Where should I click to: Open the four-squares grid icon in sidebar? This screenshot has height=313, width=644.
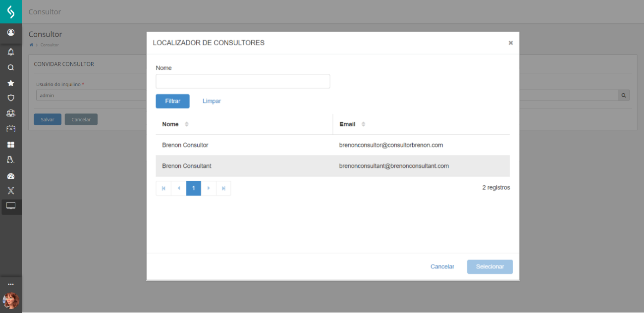point(11,145)
